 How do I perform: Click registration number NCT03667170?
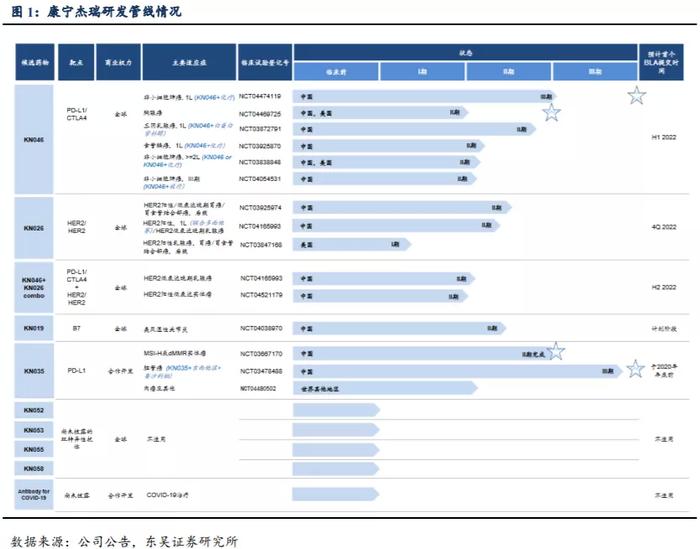pos(261,354)
